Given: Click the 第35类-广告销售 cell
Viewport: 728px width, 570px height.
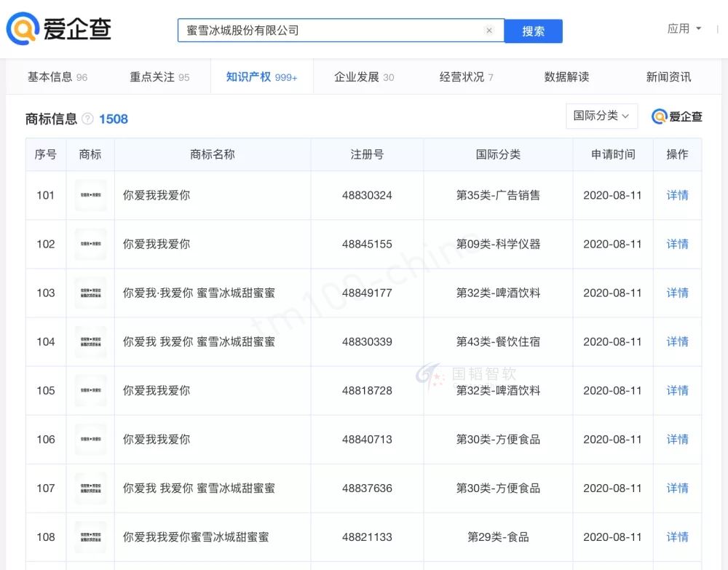Looking at the screenshot, I should (x=498, y=195).
